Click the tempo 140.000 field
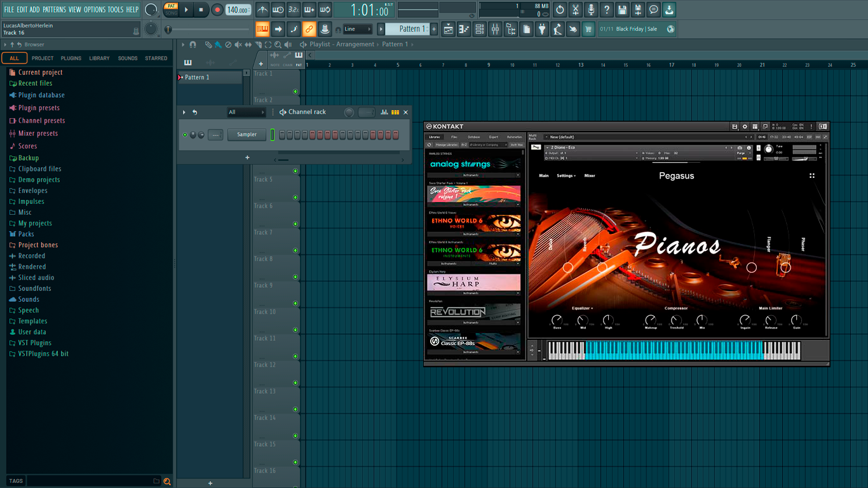The image size is (868, 488). 238,10
